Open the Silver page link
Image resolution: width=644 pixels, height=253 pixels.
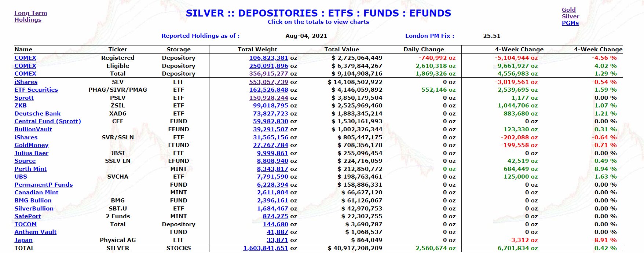(571, 16)
